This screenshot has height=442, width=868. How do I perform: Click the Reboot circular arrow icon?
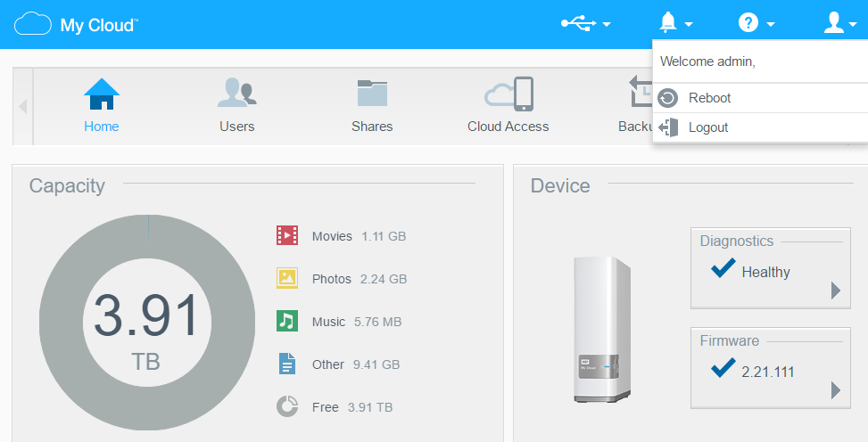pos(667,98)
